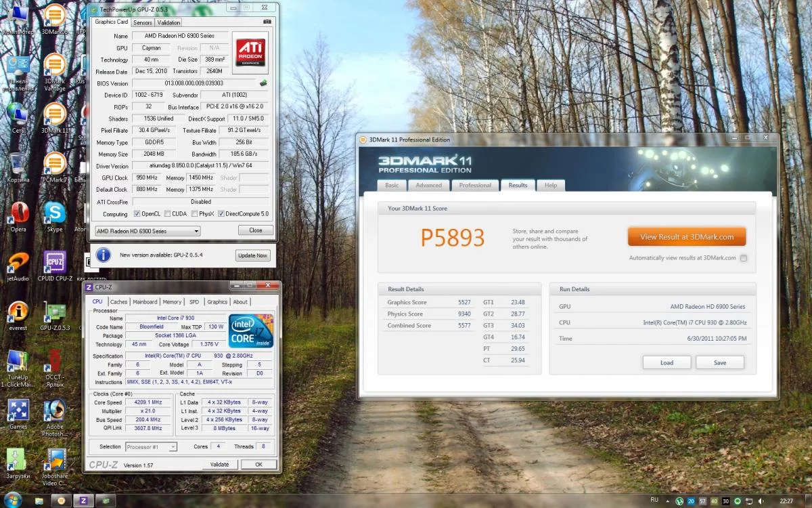
Task: Open Joboshare Video Converter icon
Action: [54, 468]
